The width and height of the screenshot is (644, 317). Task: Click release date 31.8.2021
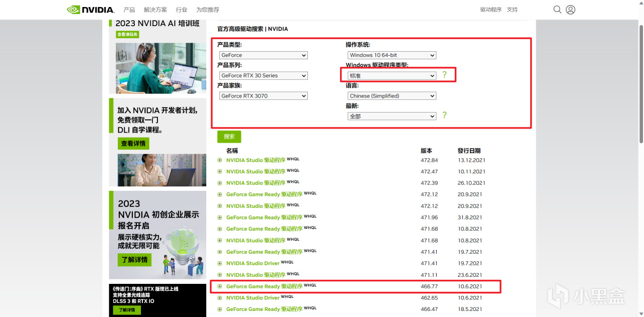click(x=470, y=218)
